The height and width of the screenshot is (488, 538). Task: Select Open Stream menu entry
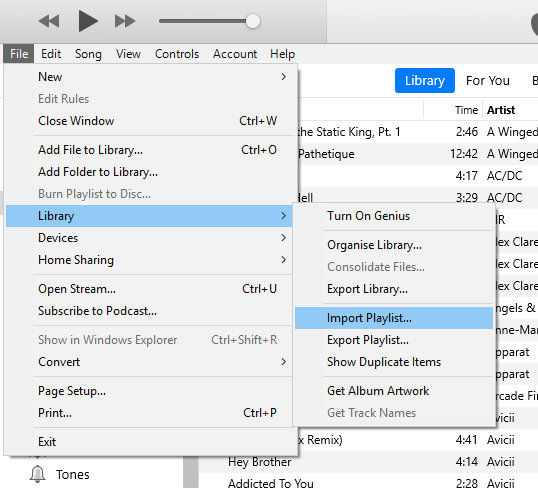149,289
